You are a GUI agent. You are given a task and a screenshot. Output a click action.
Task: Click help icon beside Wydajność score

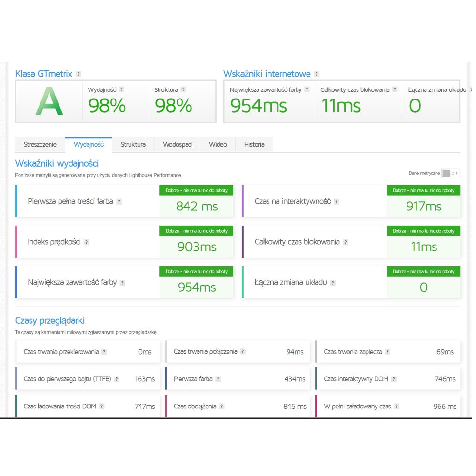click(121, 89)
